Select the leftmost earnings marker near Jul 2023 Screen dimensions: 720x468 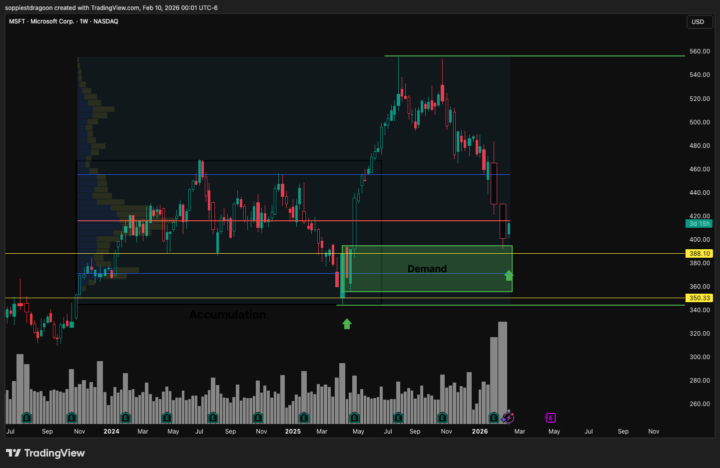coord(27,417)
